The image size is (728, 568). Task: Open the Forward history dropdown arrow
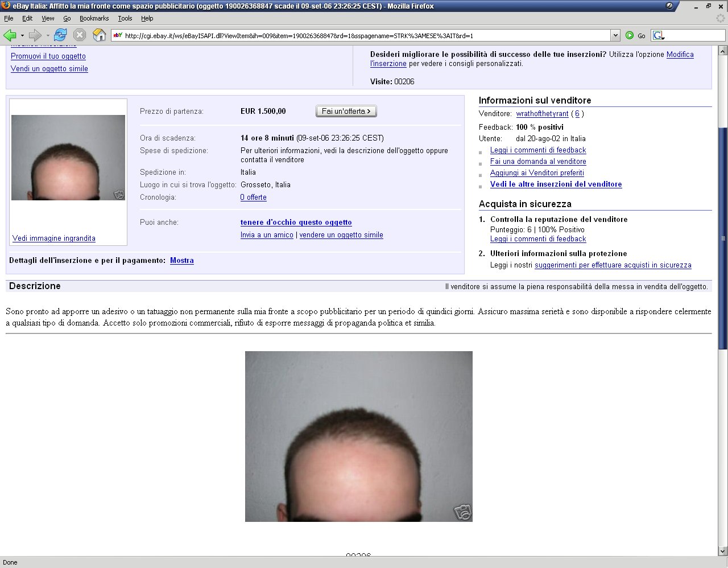pyautogui.click(x=48, y=35)
